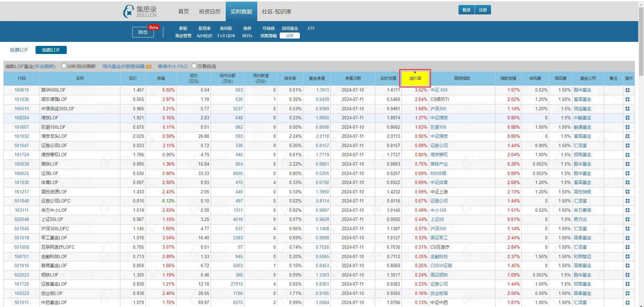Open the 首页 menu item
The image size is (644, 307).
pyautogui.click(x=183, y=11)
